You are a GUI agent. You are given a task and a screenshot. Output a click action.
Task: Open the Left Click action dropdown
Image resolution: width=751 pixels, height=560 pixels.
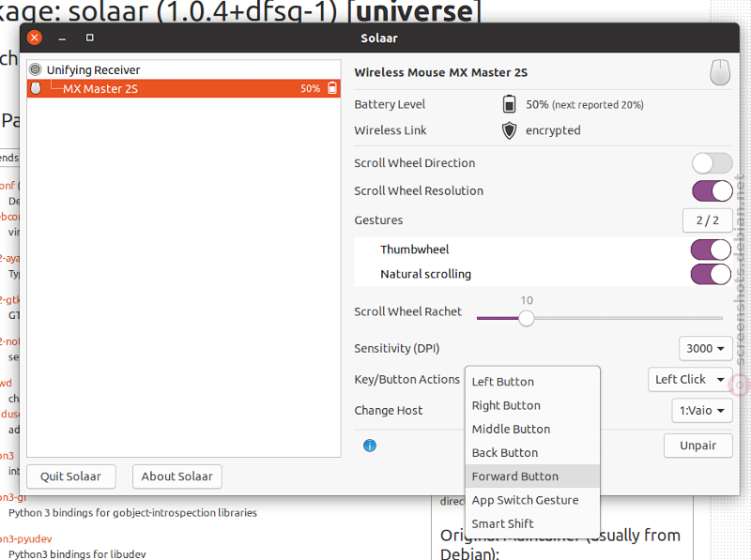click(690, 380)
